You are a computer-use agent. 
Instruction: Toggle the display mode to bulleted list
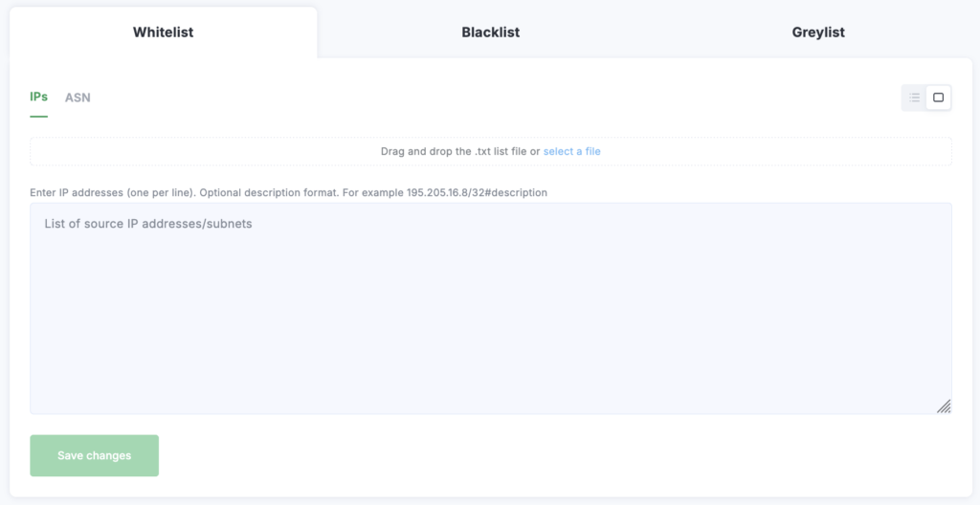click(914, 98)
